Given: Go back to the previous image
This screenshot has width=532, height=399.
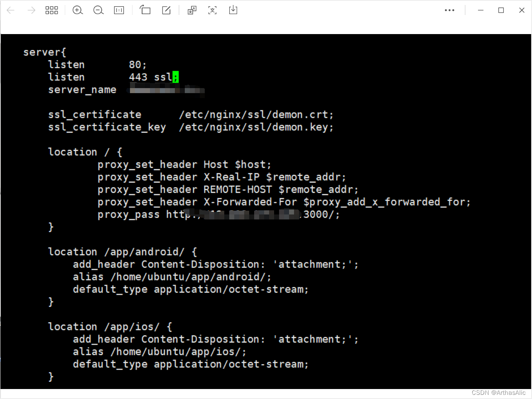Looking at the screenshot, I should (x=11, y=10).
